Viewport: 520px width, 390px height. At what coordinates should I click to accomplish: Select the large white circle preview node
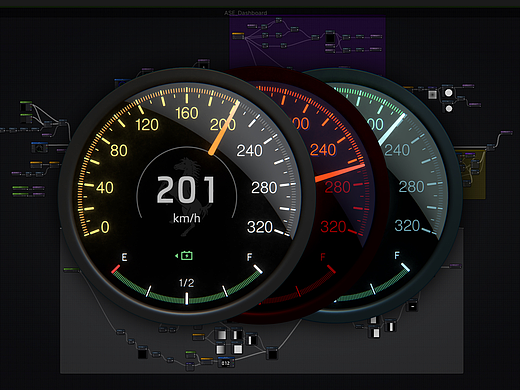449,93
